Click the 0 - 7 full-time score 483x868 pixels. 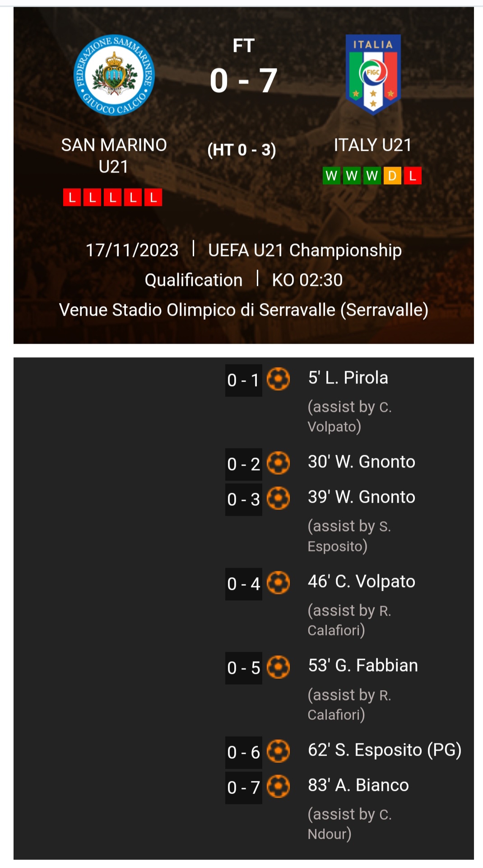click(243, 81)
